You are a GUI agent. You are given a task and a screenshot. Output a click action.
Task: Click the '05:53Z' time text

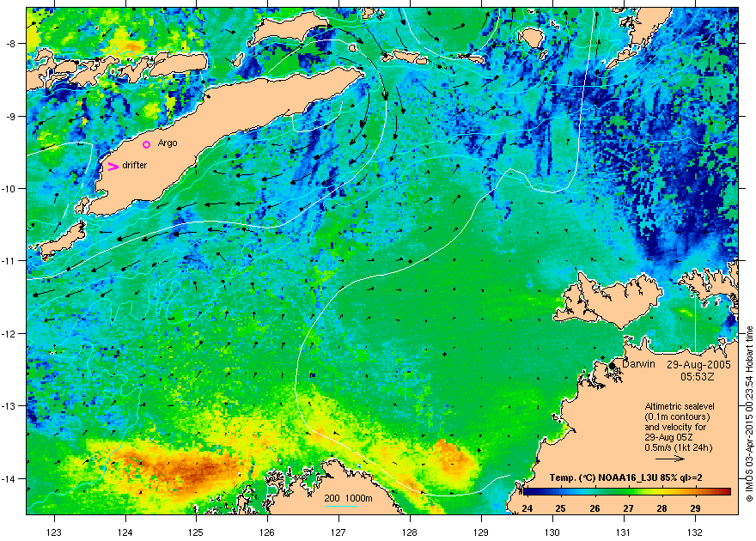tap(698, 376)
